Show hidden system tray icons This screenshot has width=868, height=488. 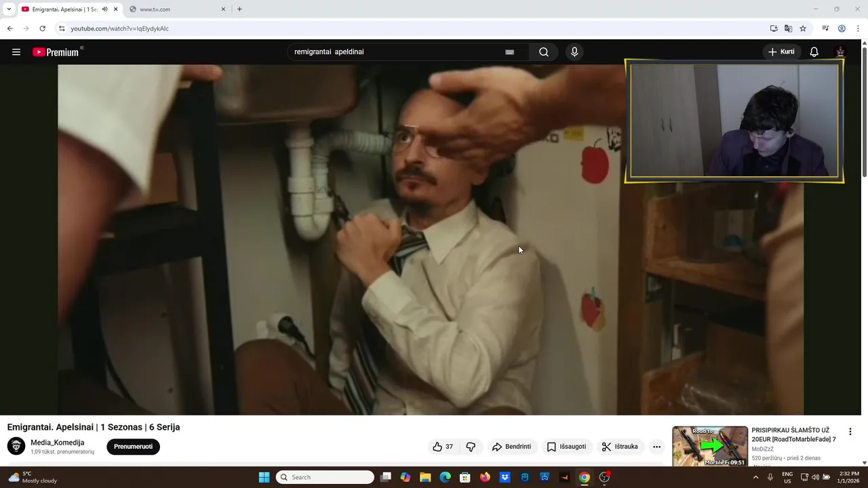click(x=757, y=477)
